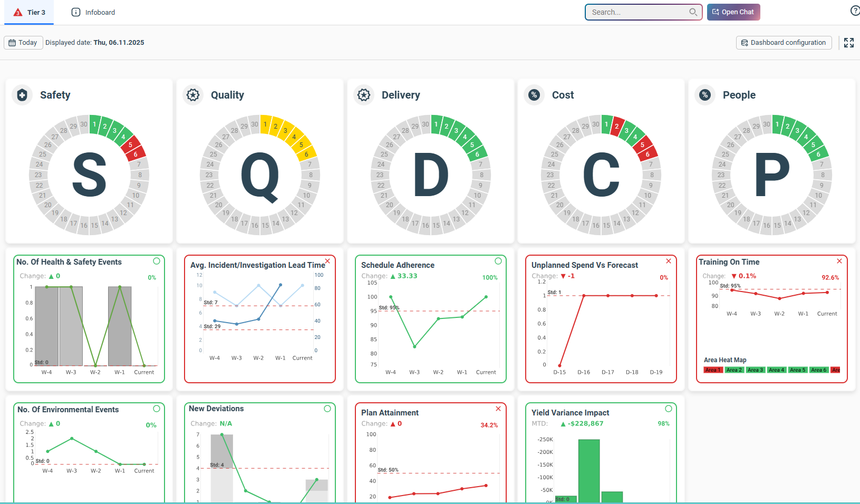
Task: Click the Open Chat button
Action: [x=733, y=12]
